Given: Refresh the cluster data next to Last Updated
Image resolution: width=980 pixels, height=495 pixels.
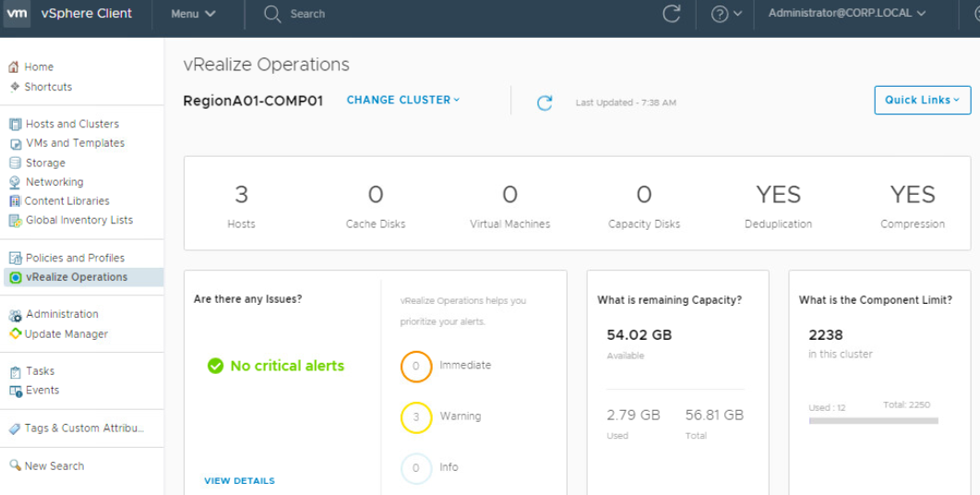Looking at the screenshot, I should [x=544, y=103].
